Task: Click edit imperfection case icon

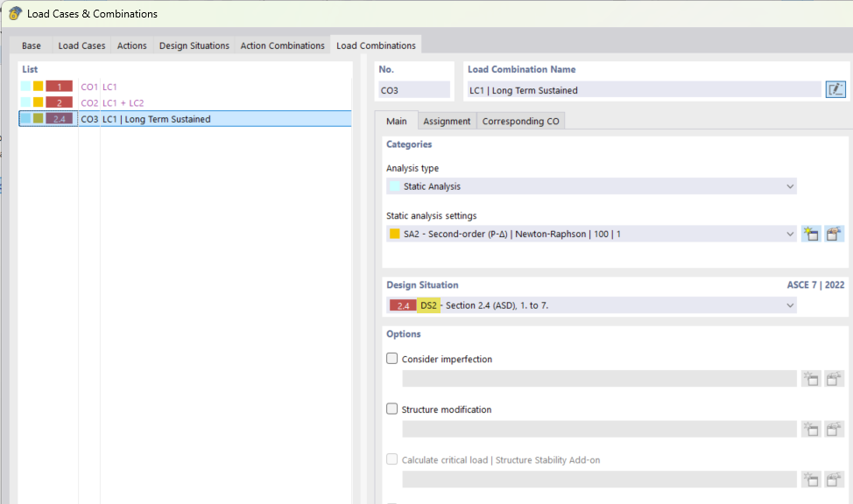Action: (x=835, y=379)
